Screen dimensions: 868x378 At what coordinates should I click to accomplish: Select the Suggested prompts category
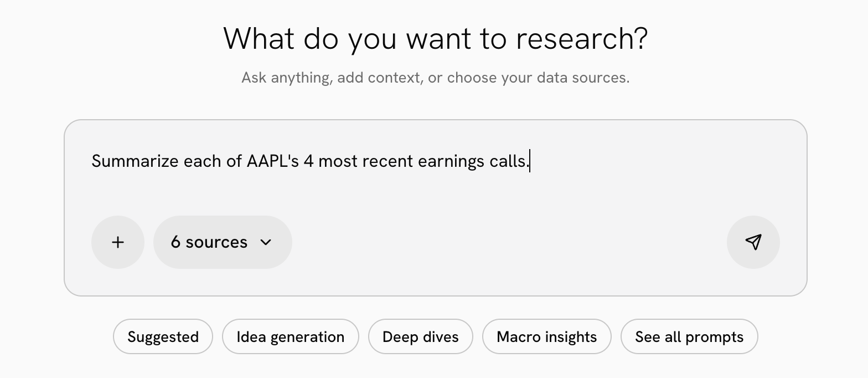click(163, 336)
